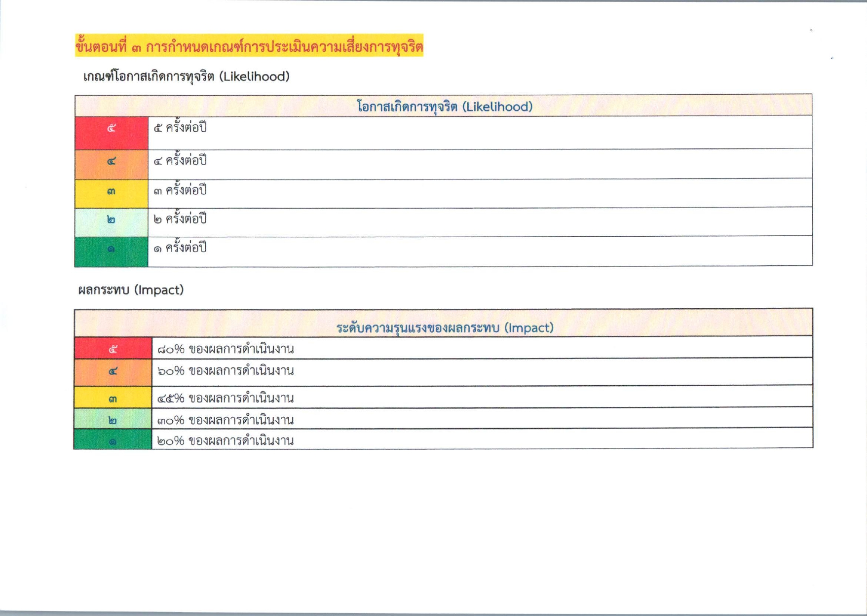Select the red level 5 Likelihood cell
Viewport: 867px width, 616px height.
pyautogui.click(x=112, y=132)
